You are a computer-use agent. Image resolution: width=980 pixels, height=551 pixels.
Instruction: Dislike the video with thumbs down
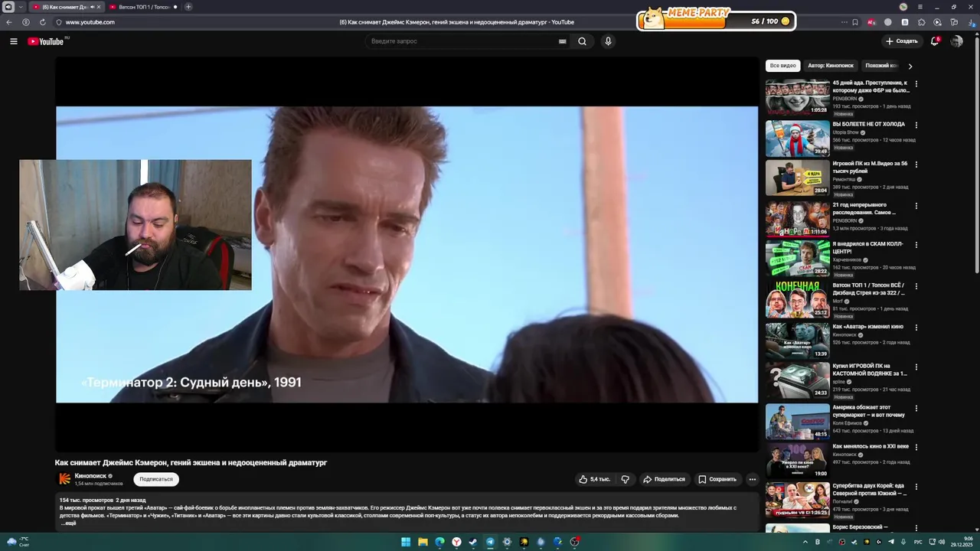626,479
